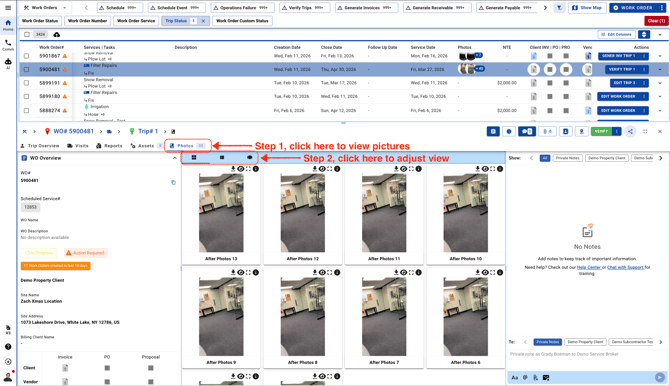Click the filter icon next to Show Map
The image size is (670, 386).
coord(559,8)
